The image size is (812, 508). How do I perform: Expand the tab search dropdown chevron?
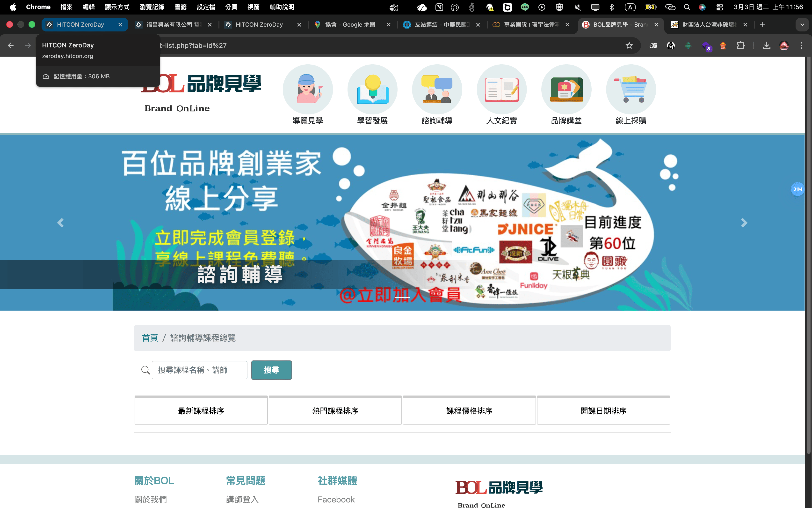[x=802, y=24]
